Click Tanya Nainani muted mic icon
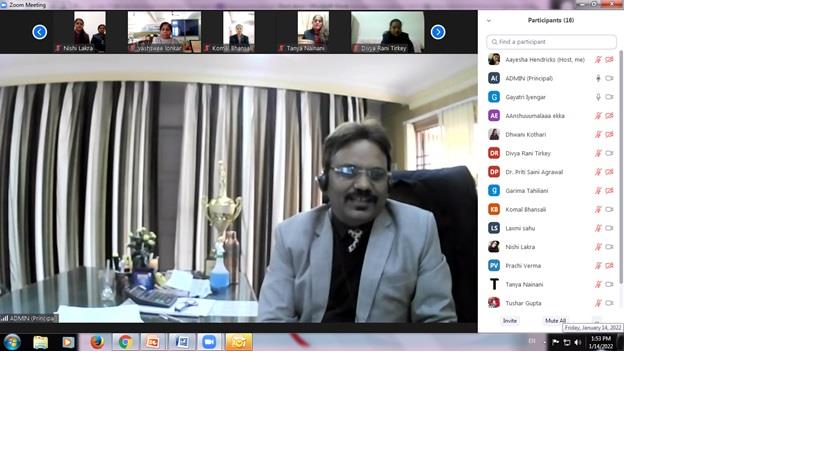 (598, 285)
